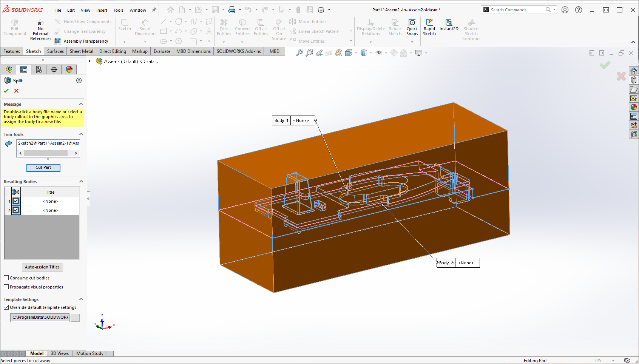Open File Explorer folder icon in task pane
The image size is (639, 364).
click(634, 89)
